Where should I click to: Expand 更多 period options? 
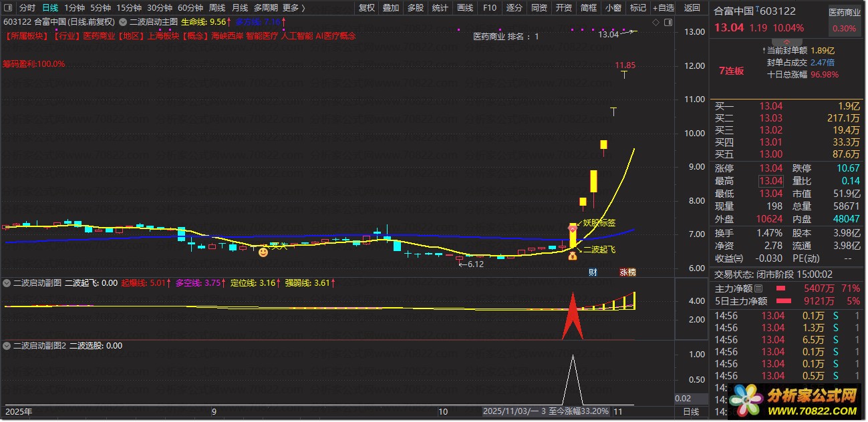[x=293, y=8]
